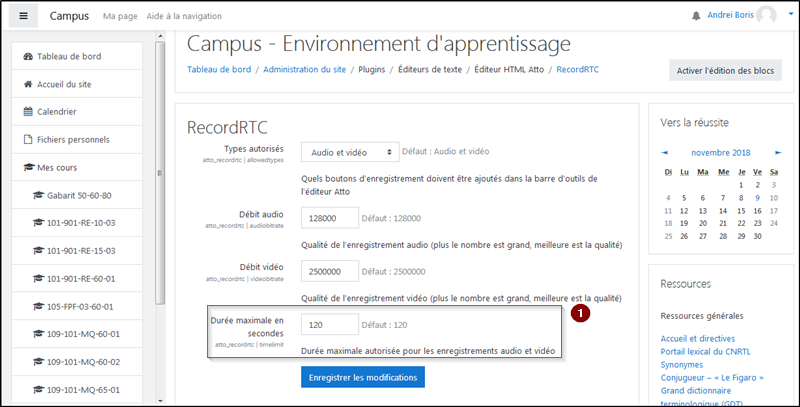Click the user avatar picture
800x407 pixels.
click(x=766, y=16)
